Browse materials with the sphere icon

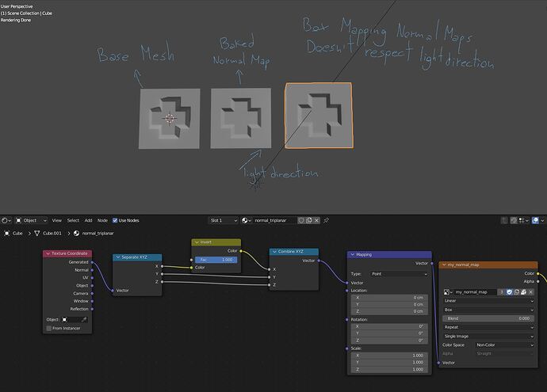coord(247,221)
